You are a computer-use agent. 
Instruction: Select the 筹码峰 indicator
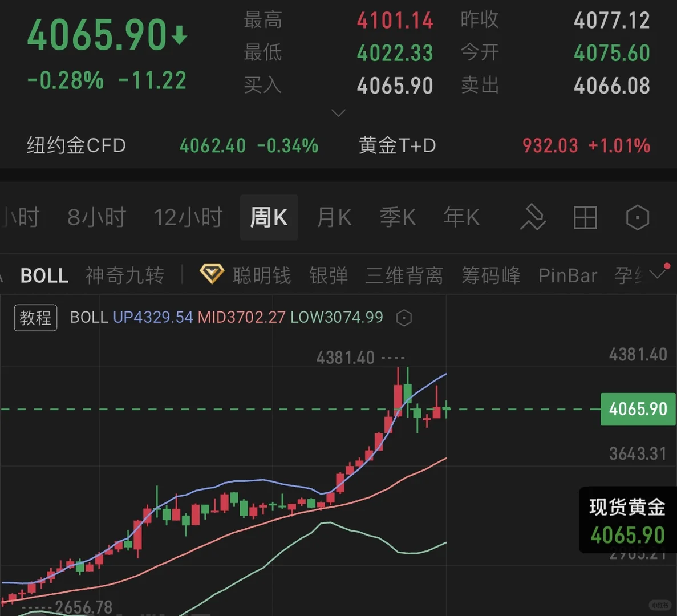[490, 275]
